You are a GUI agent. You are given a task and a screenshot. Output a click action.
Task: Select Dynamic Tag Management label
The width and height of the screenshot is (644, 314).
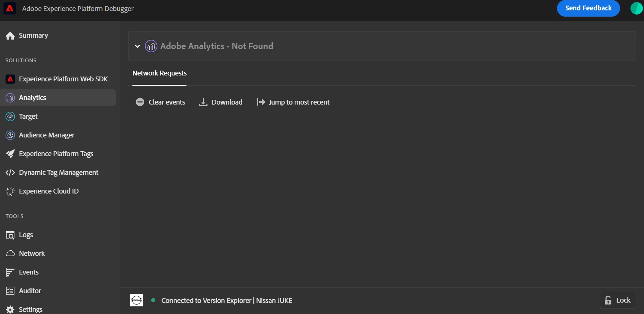[59, 173]
